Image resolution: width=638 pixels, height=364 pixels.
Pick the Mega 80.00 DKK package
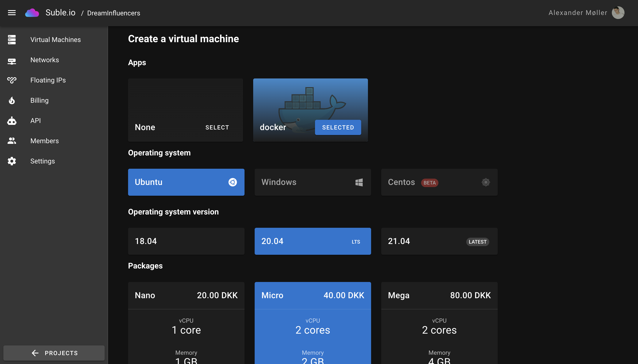pyautogui.click(x=439, y=295)
